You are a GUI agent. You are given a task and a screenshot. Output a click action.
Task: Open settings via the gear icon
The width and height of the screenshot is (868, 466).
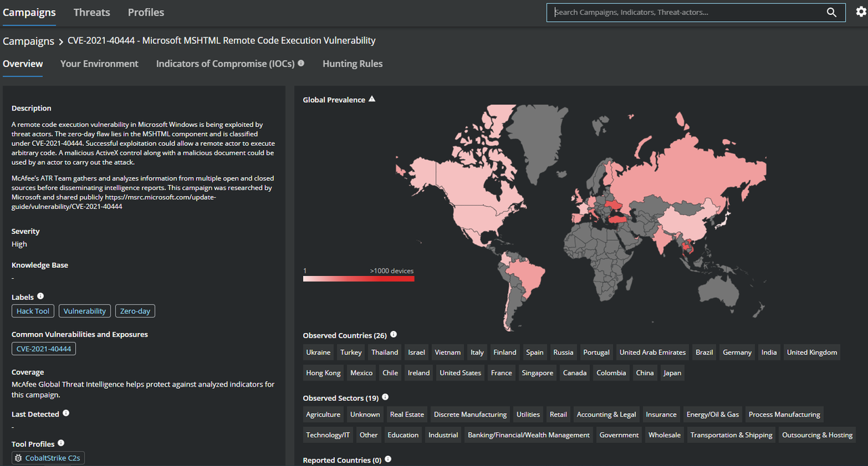[861, 12]
